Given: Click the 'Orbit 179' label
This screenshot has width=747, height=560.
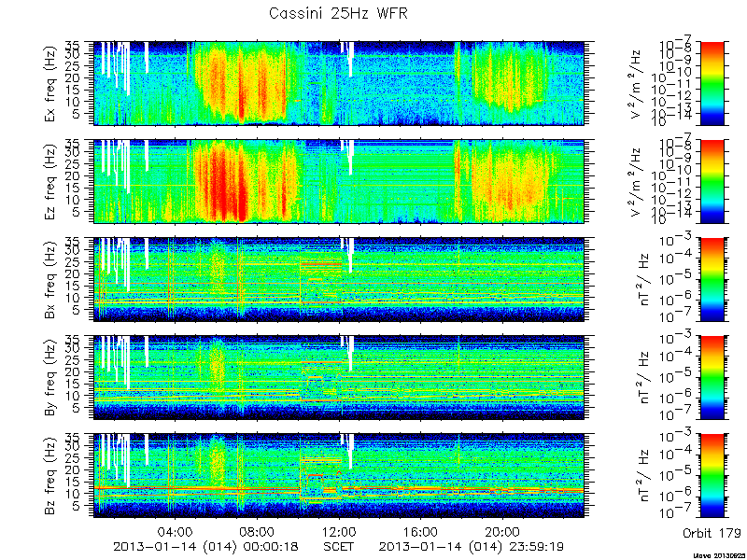Looking at the screenshot, I should (712, 533).
